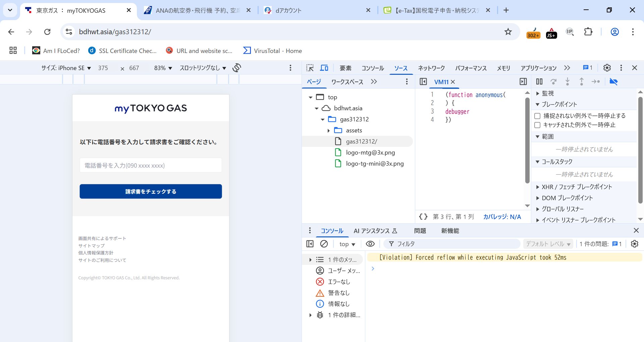Click the inspect element picker icon
The width and height of the screenshot is (644, 342).
pos(310,68)
